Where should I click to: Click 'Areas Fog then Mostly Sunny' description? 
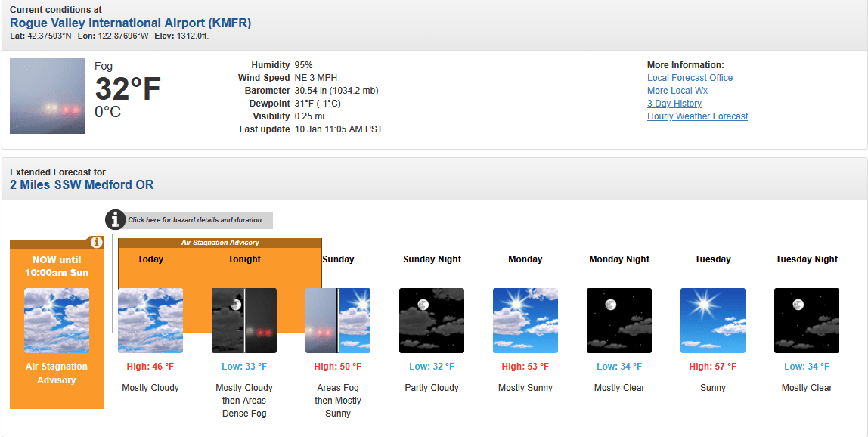click(338, 401)
